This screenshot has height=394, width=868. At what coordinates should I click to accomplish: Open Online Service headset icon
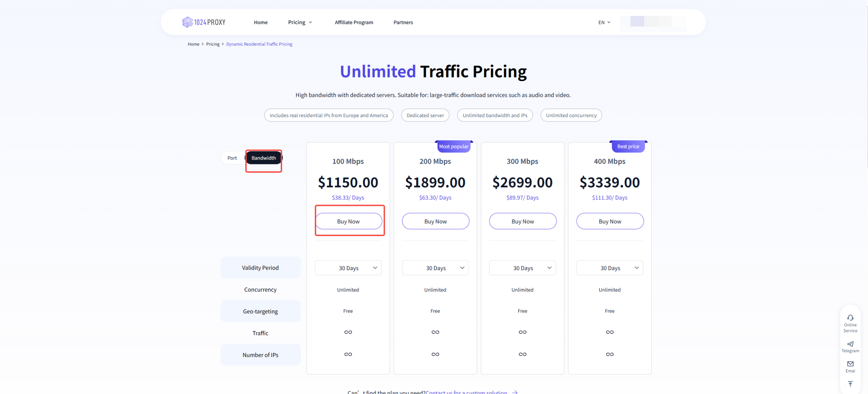tap(850, 318)
